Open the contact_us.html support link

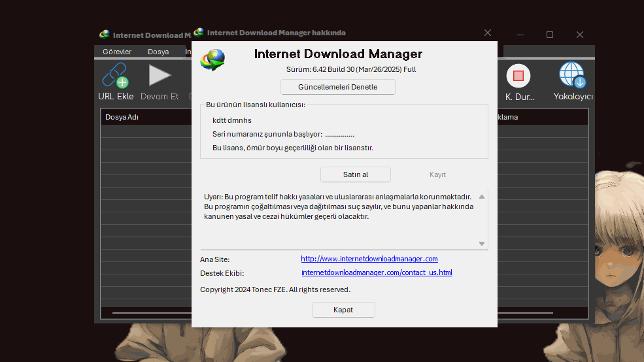377,272
